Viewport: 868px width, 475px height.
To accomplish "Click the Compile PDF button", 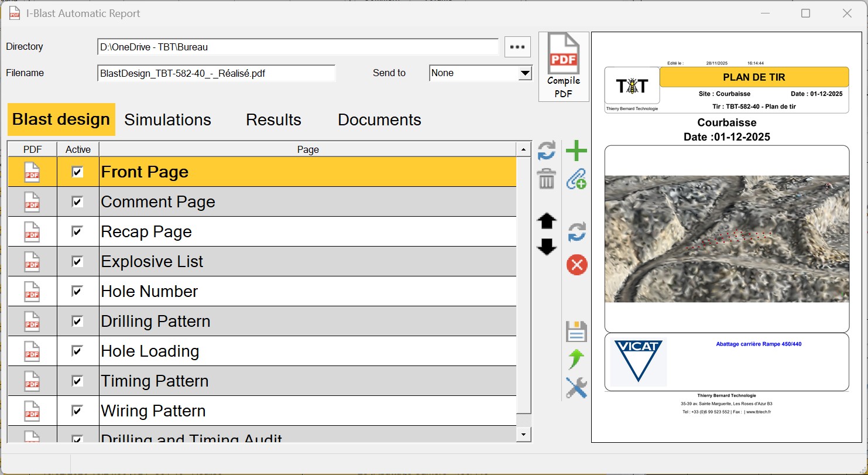I will (563, 64).
